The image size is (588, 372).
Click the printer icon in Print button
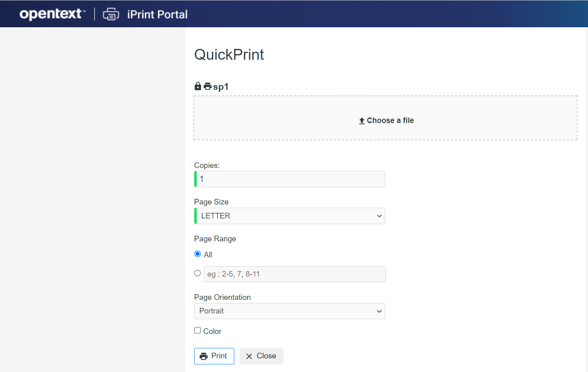pos(204,356)
